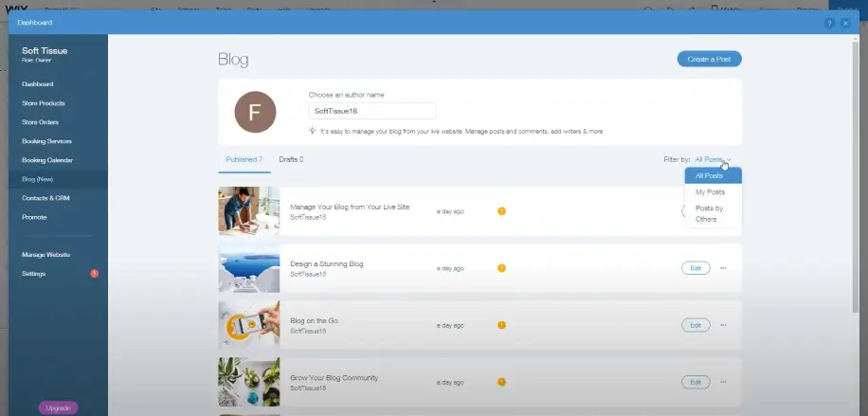The image size is (868, 416).
Task: Click warning icon on Grow Your Blog Community
Action: (501, 382)
